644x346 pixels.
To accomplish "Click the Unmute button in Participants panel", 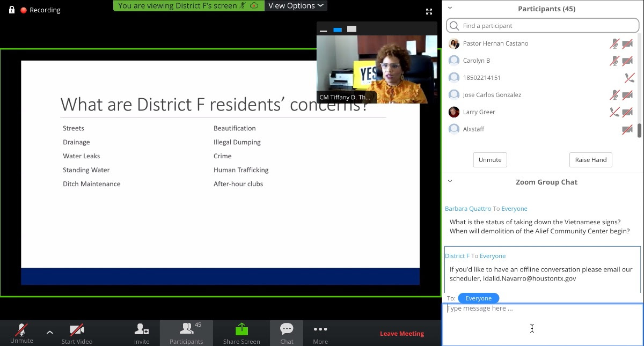I will click(490, 160).
